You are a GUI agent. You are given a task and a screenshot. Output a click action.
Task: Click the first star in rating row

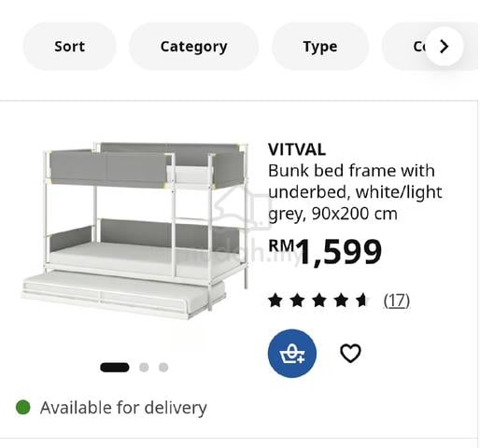(x=275, y=301)
